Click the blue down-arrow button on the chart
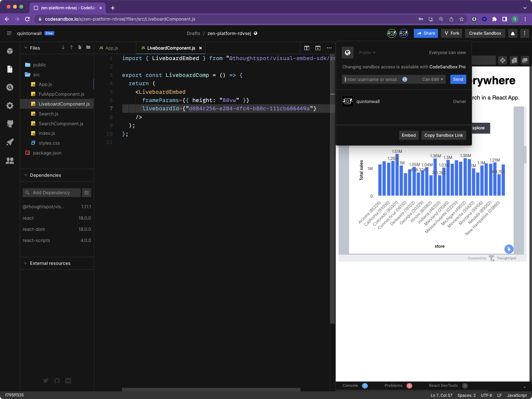The height and width of the screenshot is (399, 532). (509, 249)
